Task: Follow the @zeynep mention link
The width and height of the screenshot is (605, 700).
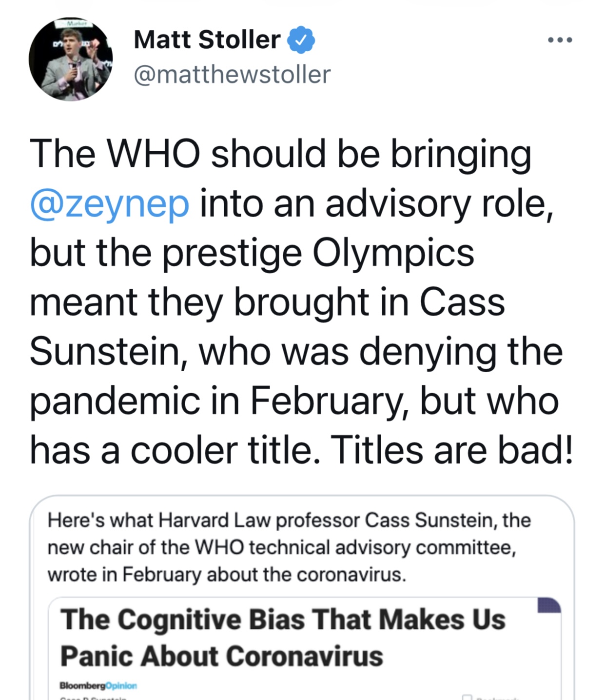Action: [x=110, y=204]
